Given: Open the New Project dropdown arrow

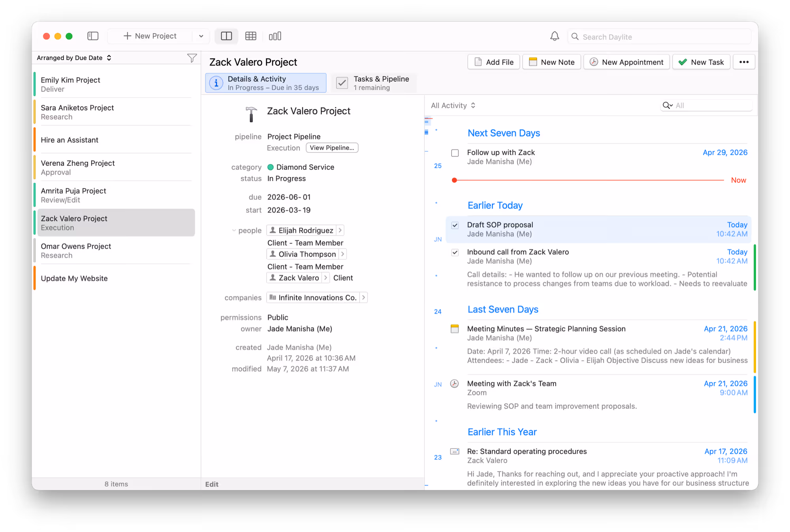Looking at the screenshot, I should click(x=201, y=36).
